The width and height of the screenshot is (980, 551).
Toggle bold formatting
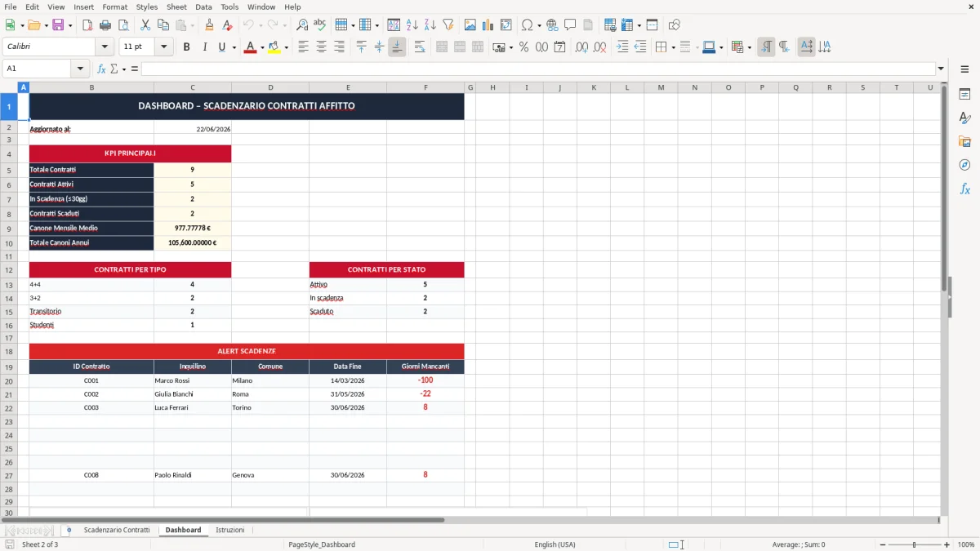186,47
